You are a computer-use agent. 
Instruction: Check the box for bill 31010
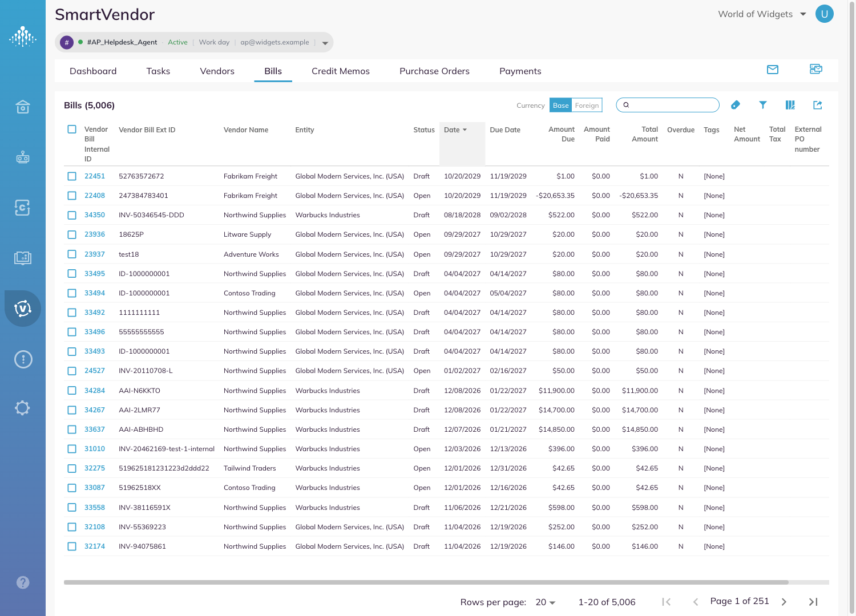72,449
